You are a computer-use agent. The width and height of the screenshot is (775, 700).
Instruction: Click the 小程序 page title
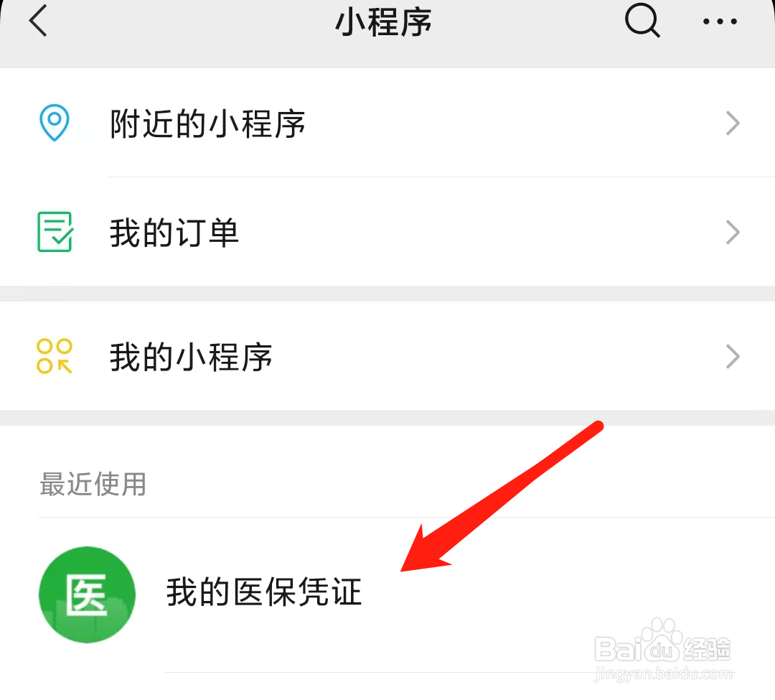[x=383, y=22]
